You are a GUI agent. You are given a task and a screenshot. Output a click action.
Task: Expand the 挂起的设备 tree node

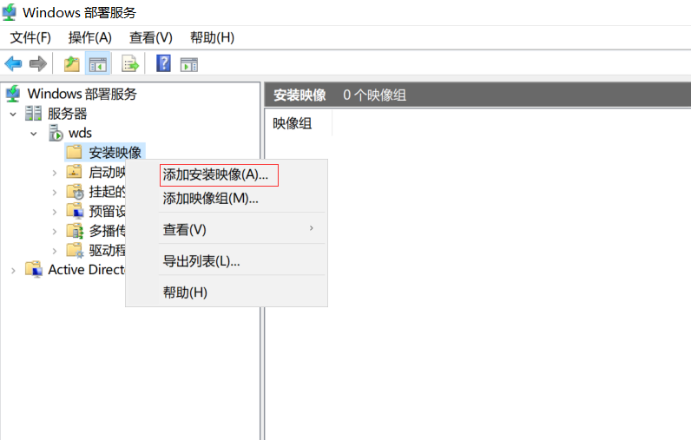pyautogui.click(x=54, y=193)
